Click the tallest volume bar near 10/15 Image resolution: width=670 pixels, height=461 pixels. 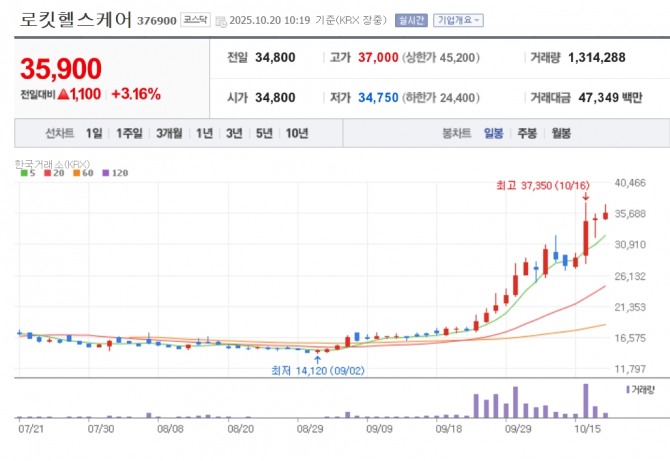coord(586,400)
